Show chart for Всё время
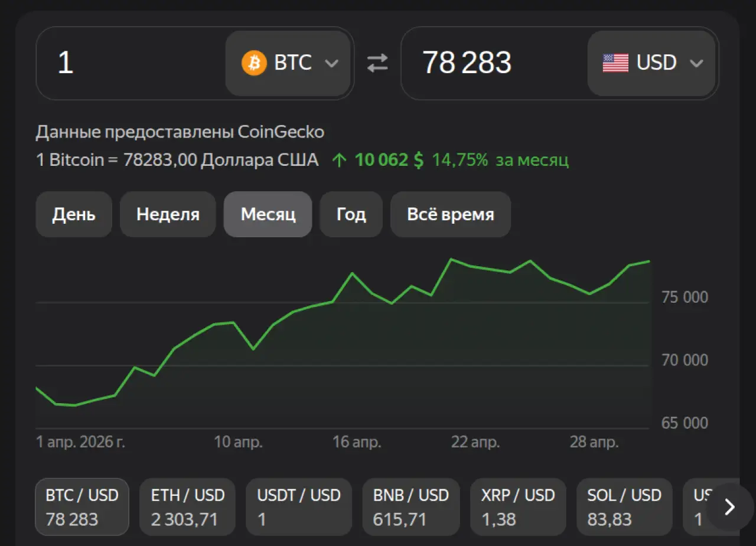756x546 pixels. 451,214
